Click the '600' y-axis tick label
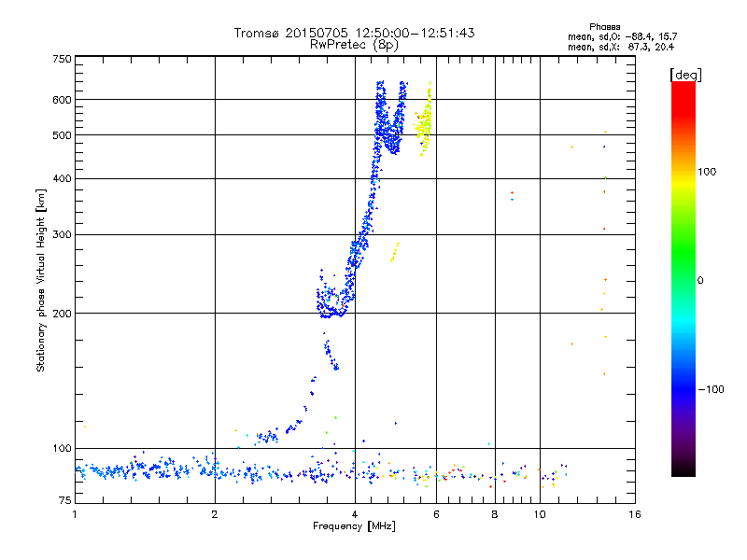Screen dimensions: 747x560 point(63,100)
